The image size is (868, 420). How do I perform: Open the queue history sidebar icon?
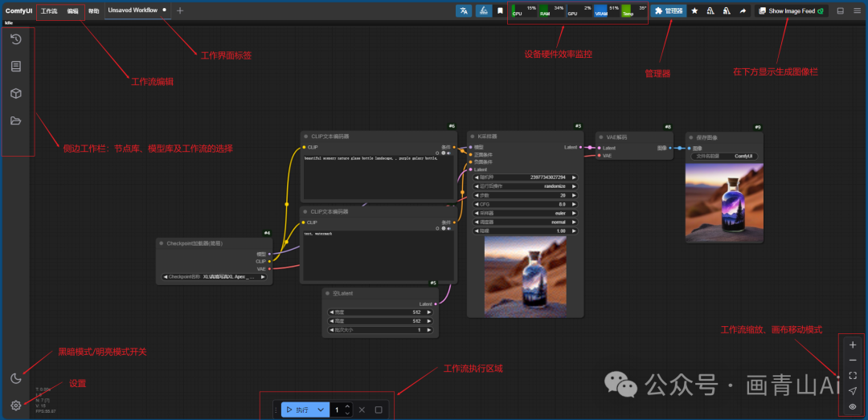[16, 39]
